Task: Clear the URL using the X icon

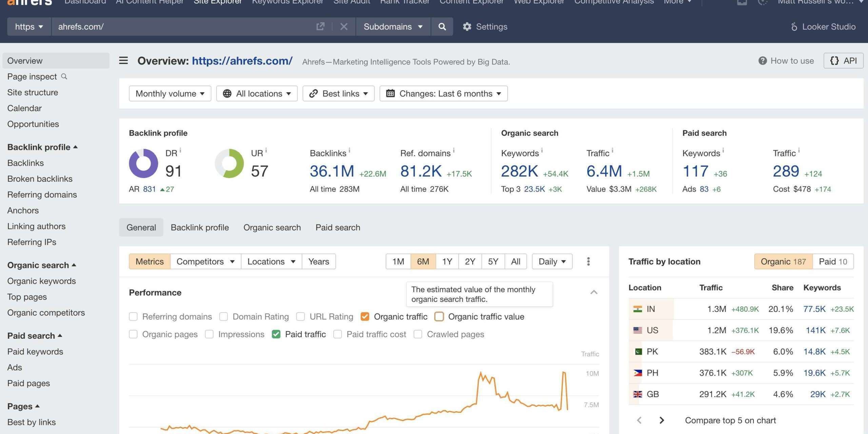Action: coord(343,26)
